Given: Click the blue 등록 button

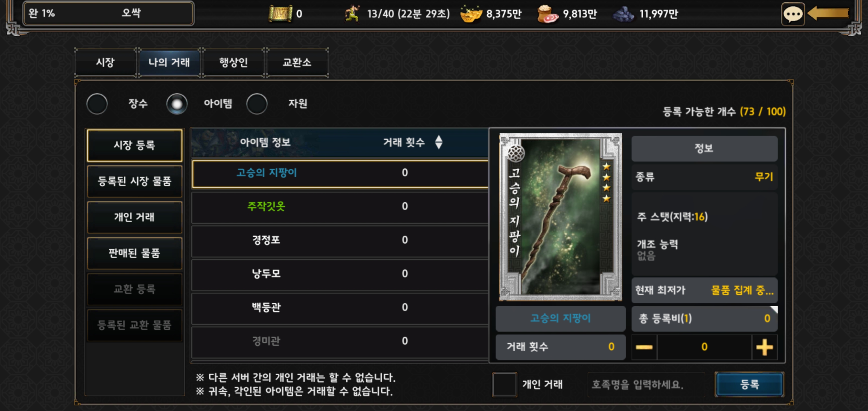Looking at the screenshot, I should pyautogui.click(x=750, y=384).
